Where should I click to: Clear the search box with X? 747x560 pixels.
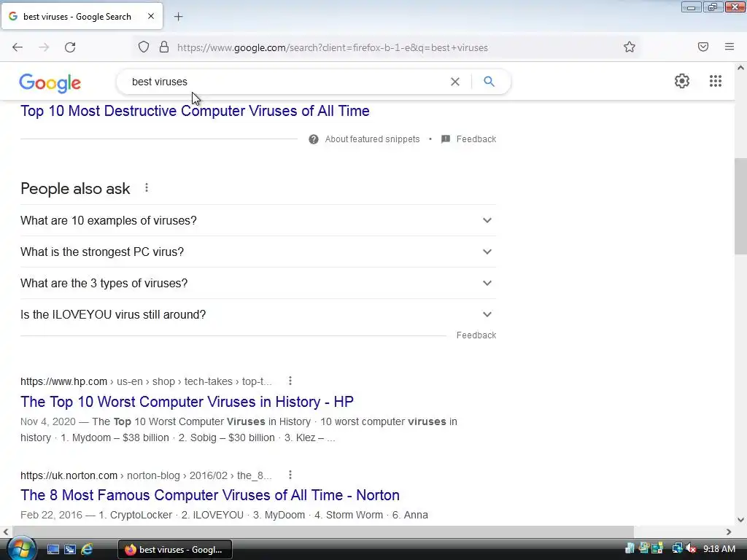[455, 82]
